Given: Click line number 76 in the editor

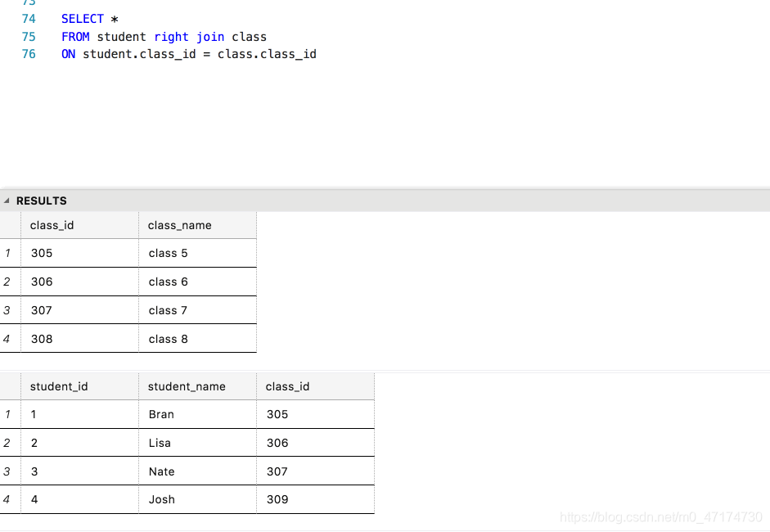Looking at the screenshot, I should pos(29,54).
